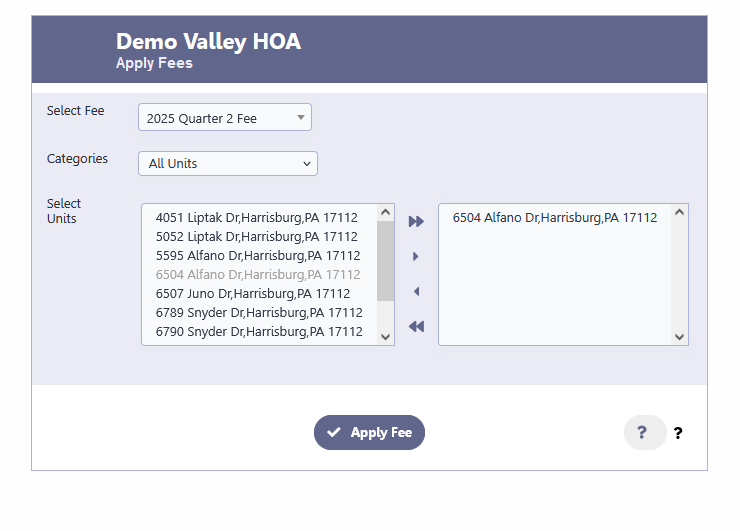Move all units right with double-arrow icon
740x531 pixels.
tap(416, 221)
